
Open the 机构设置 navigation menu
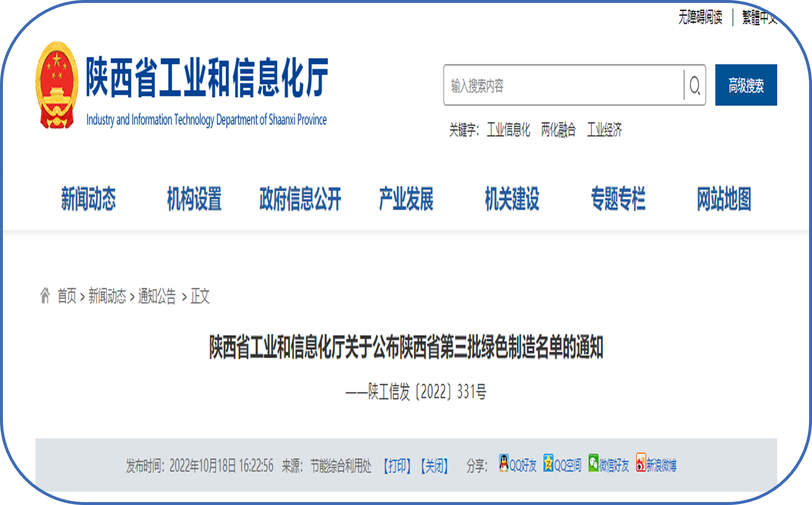(194, 199)
